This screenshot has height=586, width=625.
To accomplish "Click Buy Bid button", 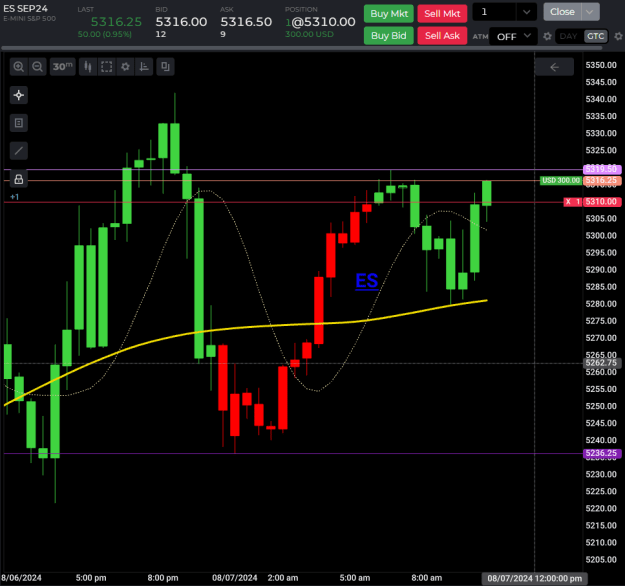I will click(389, 36).
